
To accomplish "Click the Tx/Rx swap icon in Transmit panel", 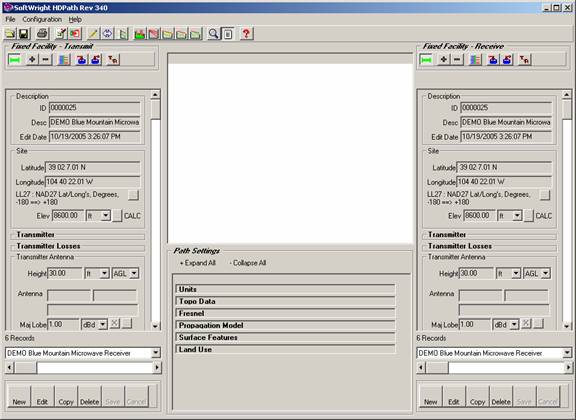I will click(113, 59).
